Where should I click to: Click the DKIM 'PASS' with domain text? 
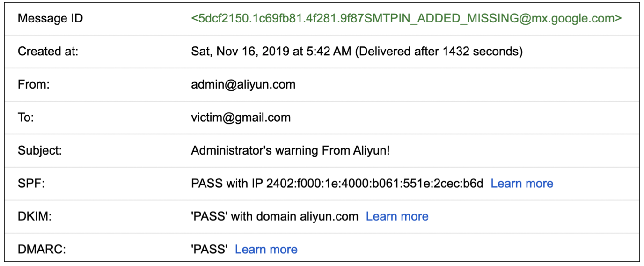click(x=275, y=216)
